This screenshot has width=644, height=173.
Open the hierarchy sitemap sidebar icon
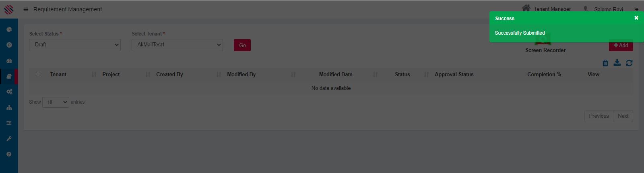[x=9, y=108]
